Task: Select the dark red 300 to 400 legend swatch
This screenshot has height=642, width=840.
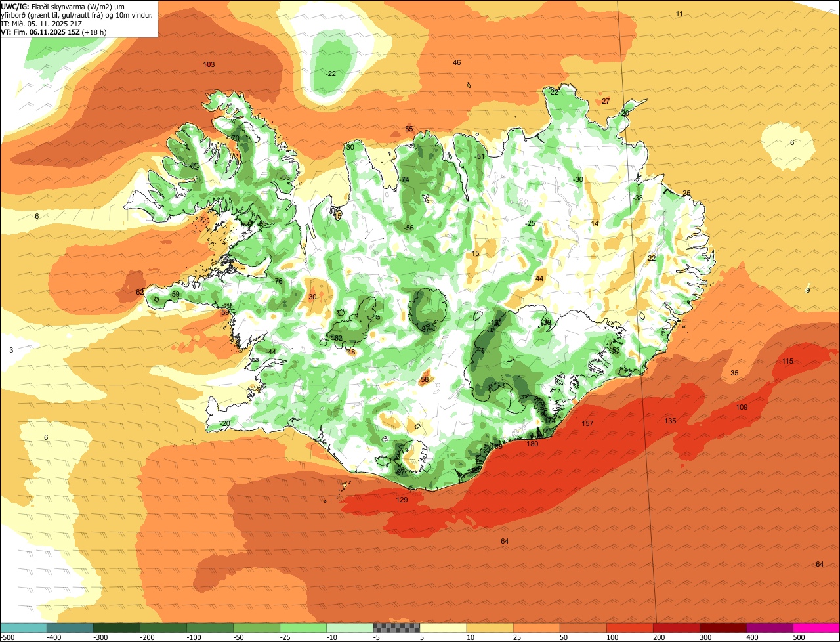Action: tap(723, 628)
